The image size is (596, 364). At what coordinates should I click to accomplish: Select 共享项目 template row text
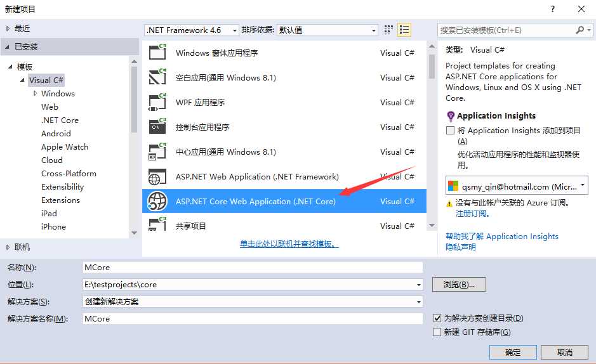[x=190, y=226]
